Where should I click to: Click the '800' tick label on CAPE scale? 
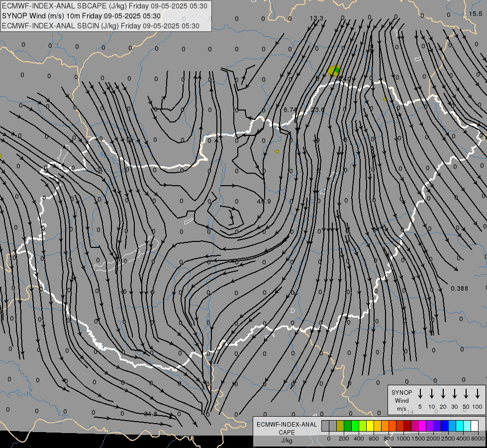click(x=389, y=439)
